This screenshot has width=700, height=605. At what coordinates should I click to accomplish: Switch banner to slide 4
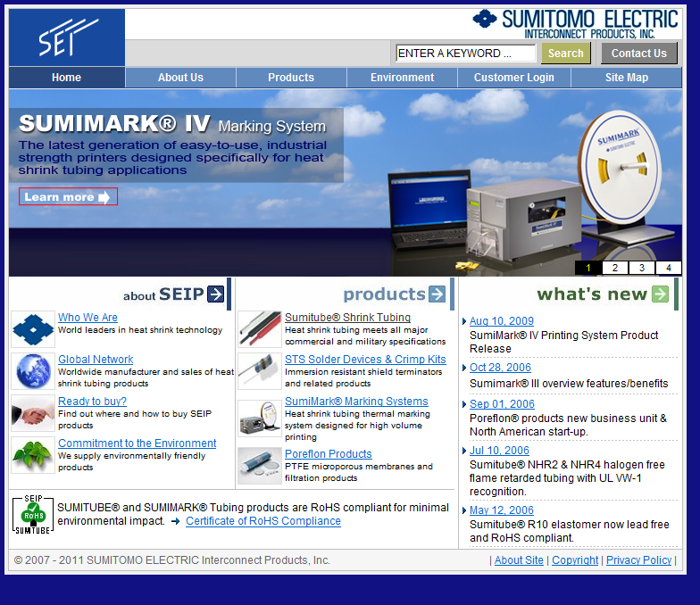tap(668, 268)
